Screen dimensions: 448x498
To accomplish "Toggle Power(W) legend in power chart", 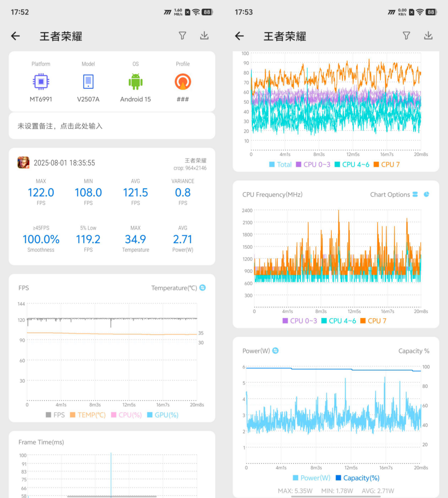I will (x=311, y=478).
